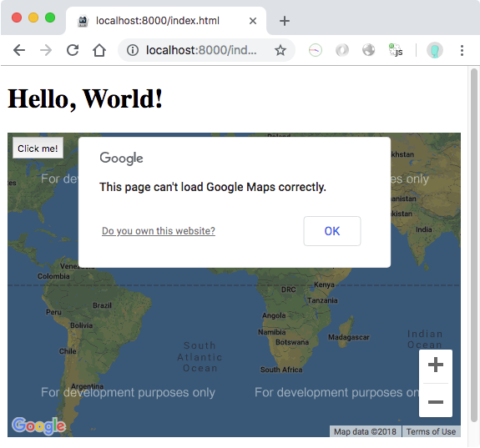Dismiss the dialog with OK
This screenshot has width=480, height=448.
click(x=332, y=231)
